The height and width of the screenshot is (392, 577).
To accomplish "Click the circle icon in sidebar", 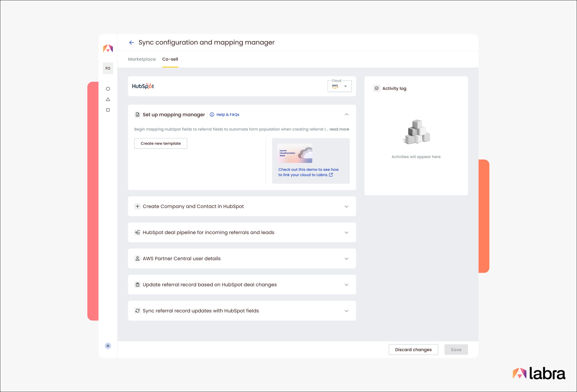I will 108,89.
